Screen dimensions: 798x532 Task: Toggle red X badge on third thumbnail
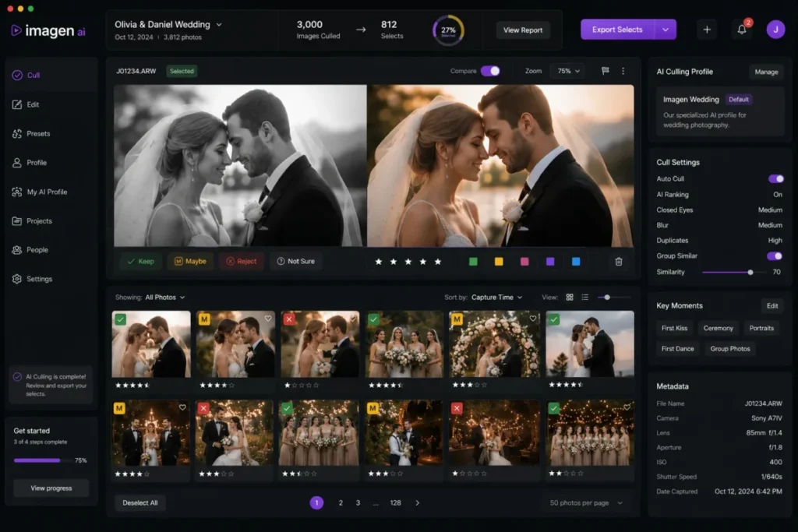tap(289, 319)
